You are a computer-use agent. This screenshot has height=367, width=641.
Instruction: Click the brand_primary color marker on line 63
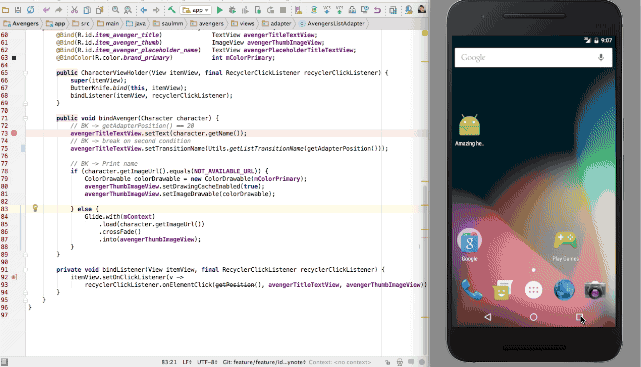(x=14, y=58)
